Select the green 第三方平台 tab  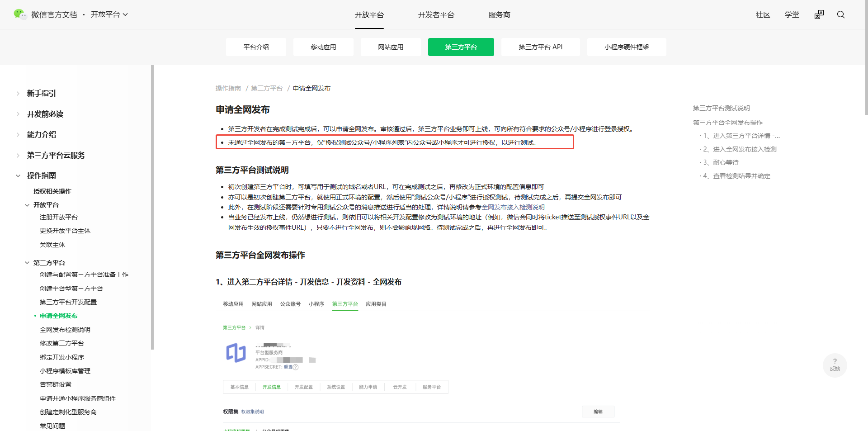tap(461, 47)
